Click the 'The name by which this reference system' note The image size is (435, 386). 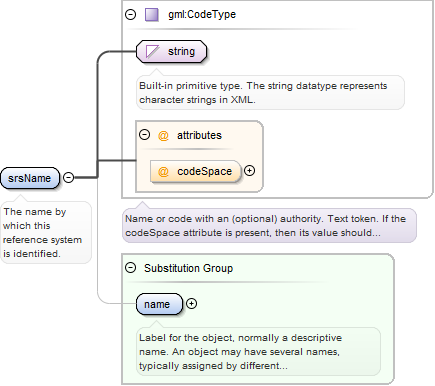click(46, 233)
